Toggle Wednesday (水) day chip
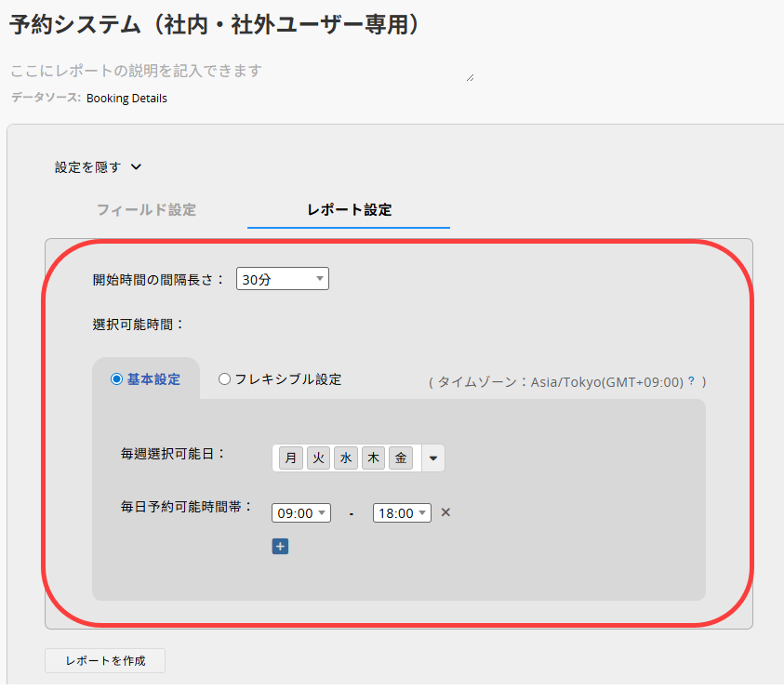This screenshot has width=784, height=690. tap(346, 458)
